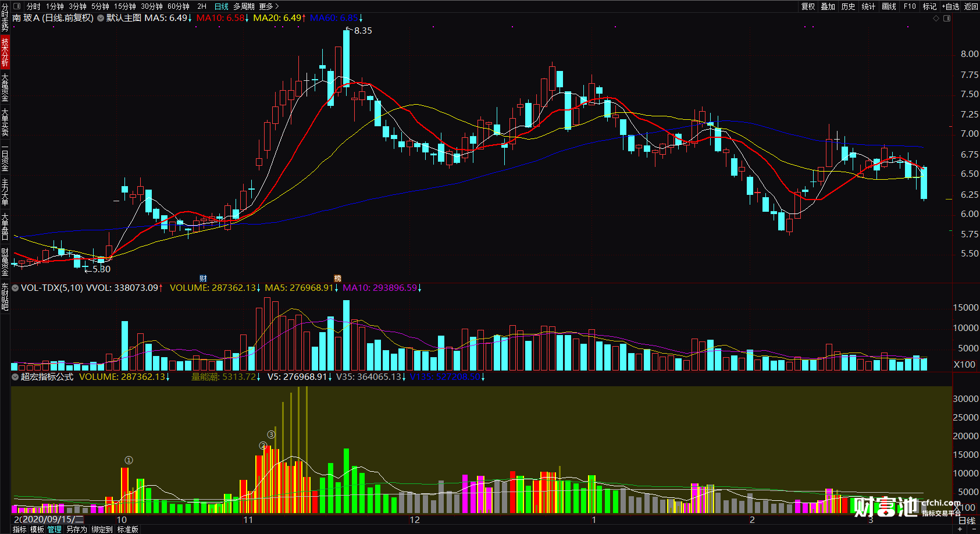Click 日线 label at bottom right
980x534 pixels.
967,521
